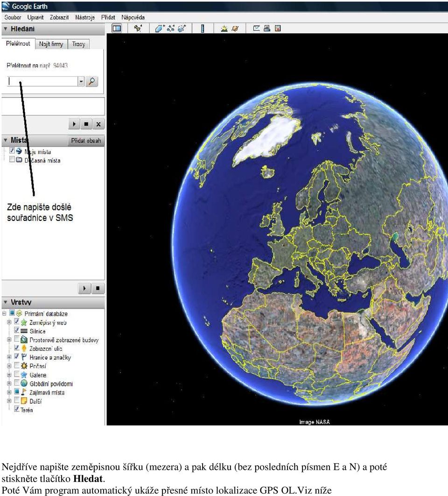
Task: Enable Prostorově zobrazené budovy checkbox
Action: tap(17, 339)
